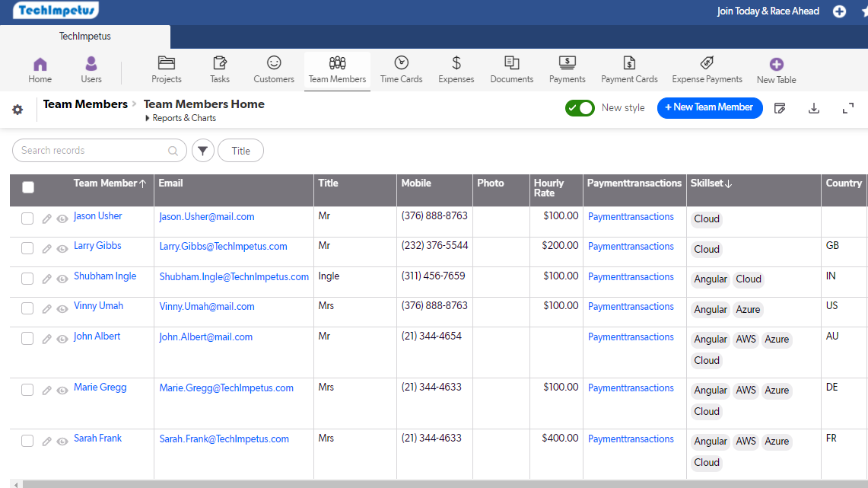Switch to Team Members tab
The height and width of the screenshot is (488, 868).
click(337, 70)
